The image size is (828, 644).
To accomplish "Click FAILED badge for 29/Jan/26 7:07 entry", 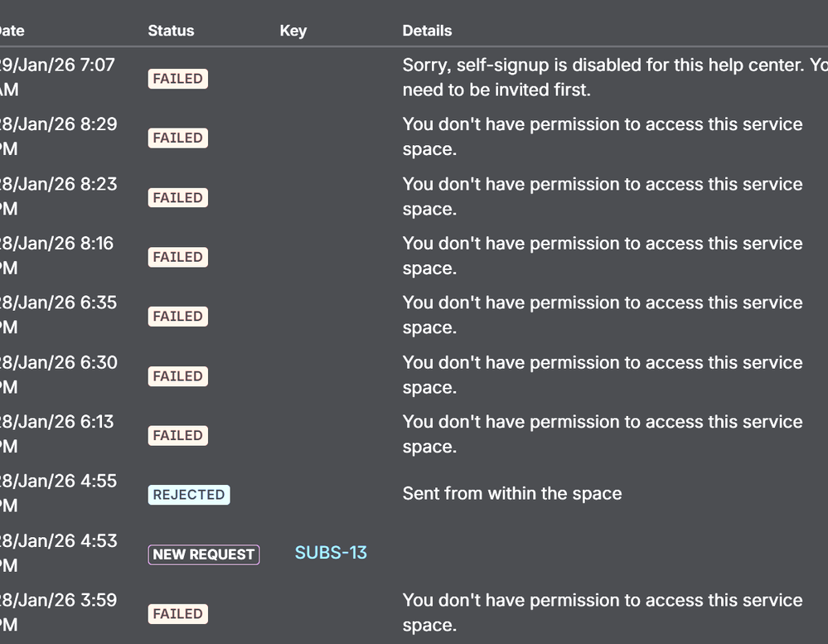I will [x=177, y=79].
